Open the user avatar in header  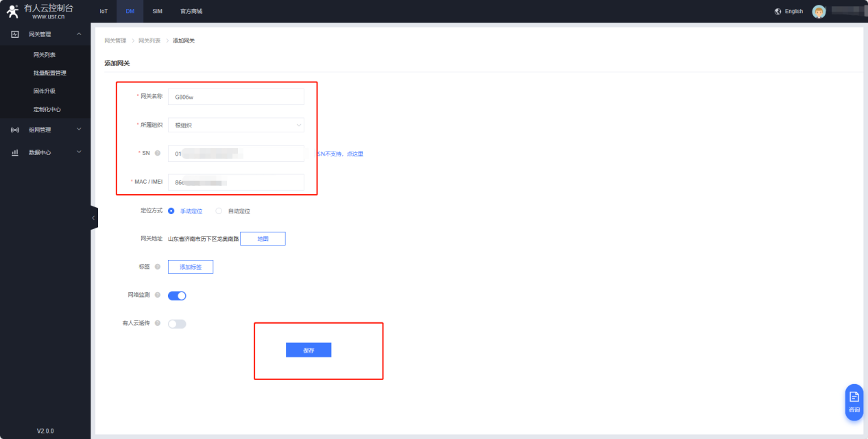point(818,12)
